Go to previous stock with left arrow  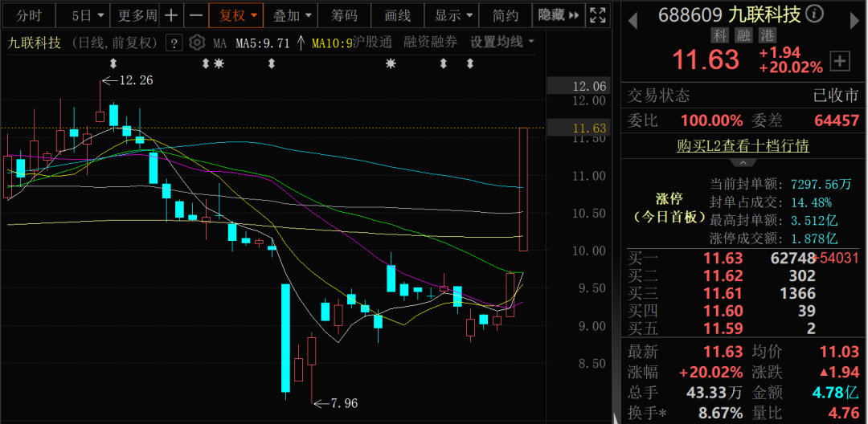point(633,15)
